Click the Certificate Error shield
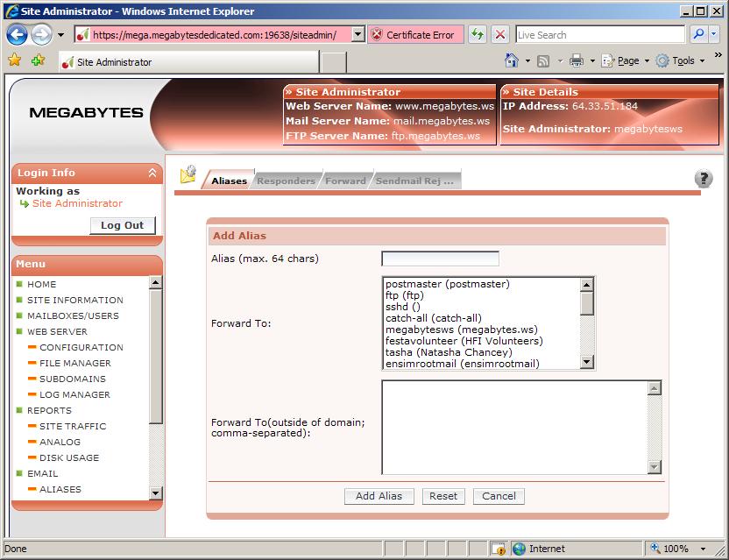Image resolution: width=729 pixels, height=560 pixels. pyautogui.click(x=378, y=35)
